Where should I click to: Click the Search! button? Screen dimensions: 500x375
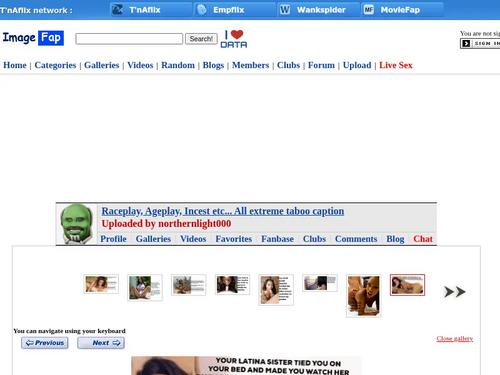[x=201, y=39]
